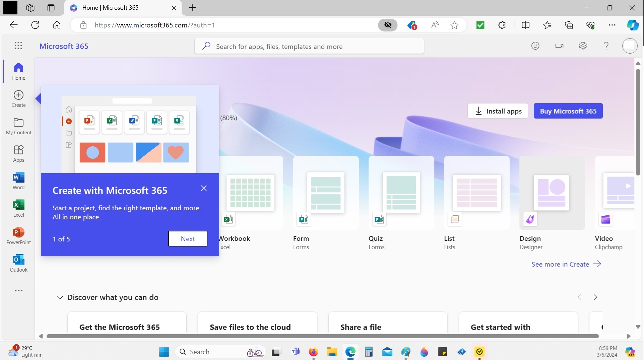Click Next on the Create tour dialog
The width and height of the screenshot is (644, 360).
(x=188, y=239)
